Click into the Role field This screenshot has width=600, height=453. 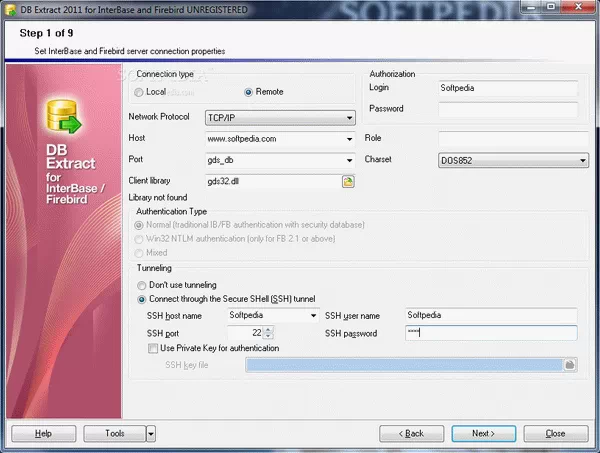[513, 139]
